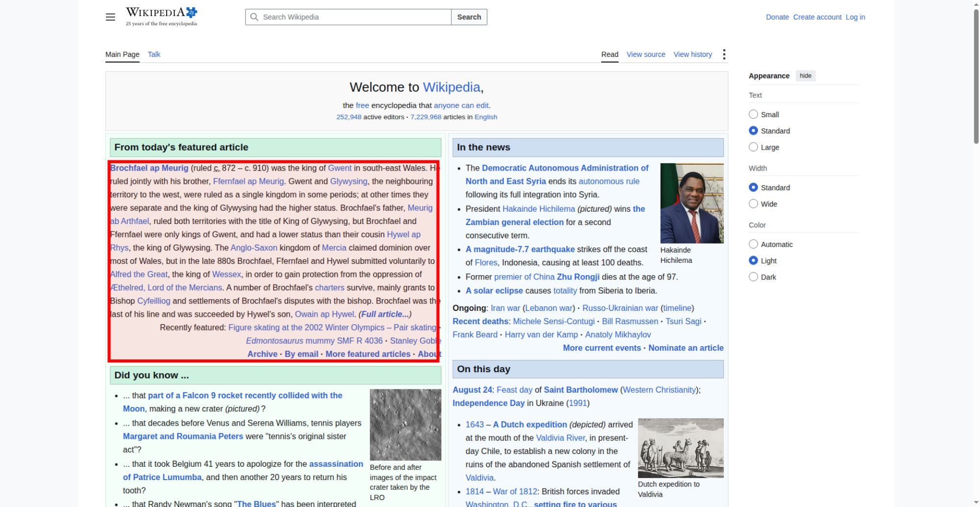Image resolution: width=980 pixels, height=507 pixels.
Task: Open the Iran war ongoing link
Action: (x=505, y=308)
